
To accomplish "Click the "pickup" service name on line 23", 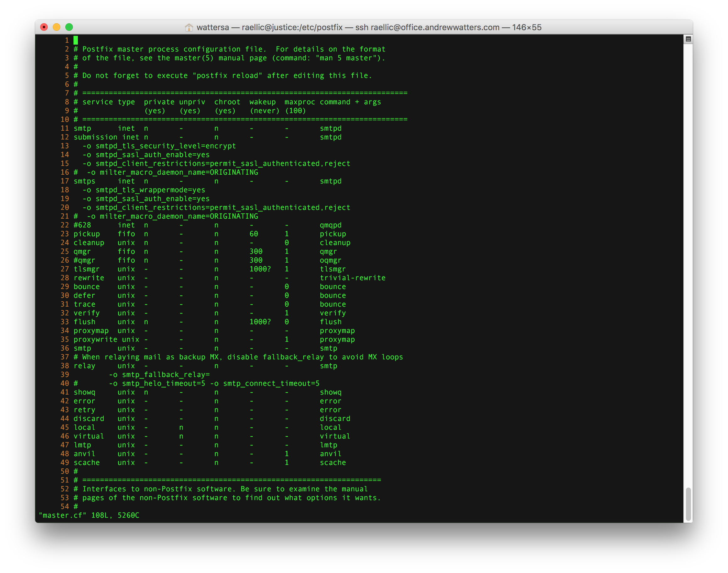I will tap(86, 234).
